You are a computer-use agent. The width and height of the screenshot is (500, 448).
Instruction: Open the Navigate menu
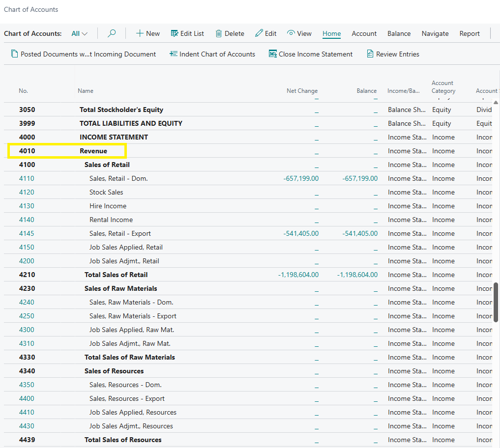pos(435,33)
